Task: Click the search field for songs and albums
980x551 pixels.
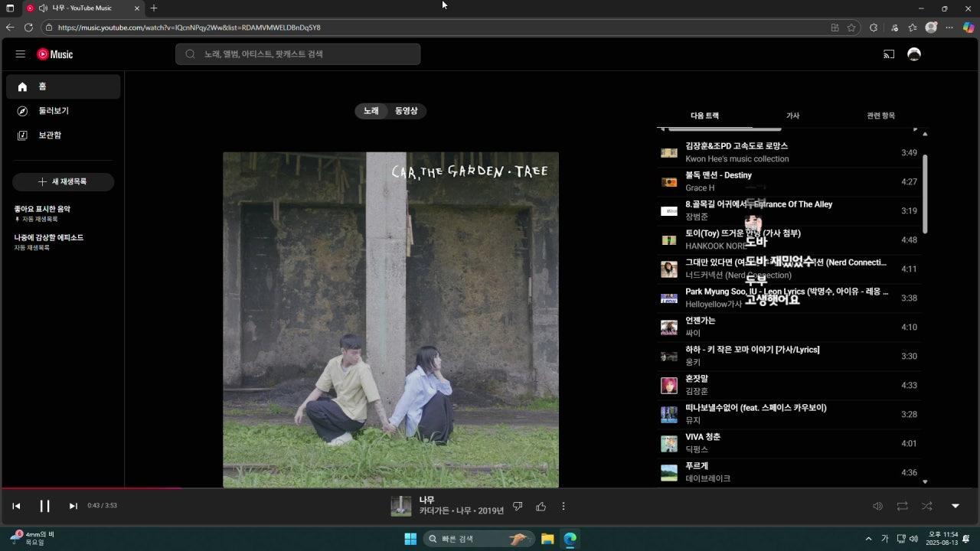Action: coord(298,54)
